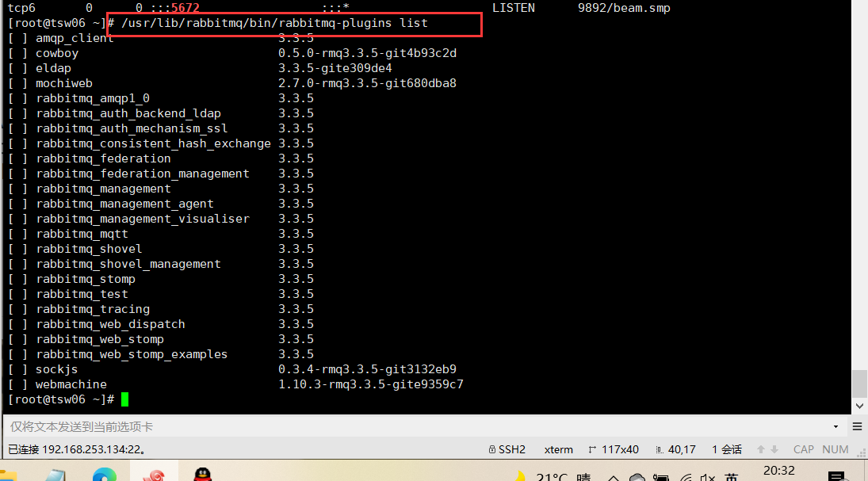
Task: Click the rabbitmq_stomp plugin name
Action: point(86,279)
